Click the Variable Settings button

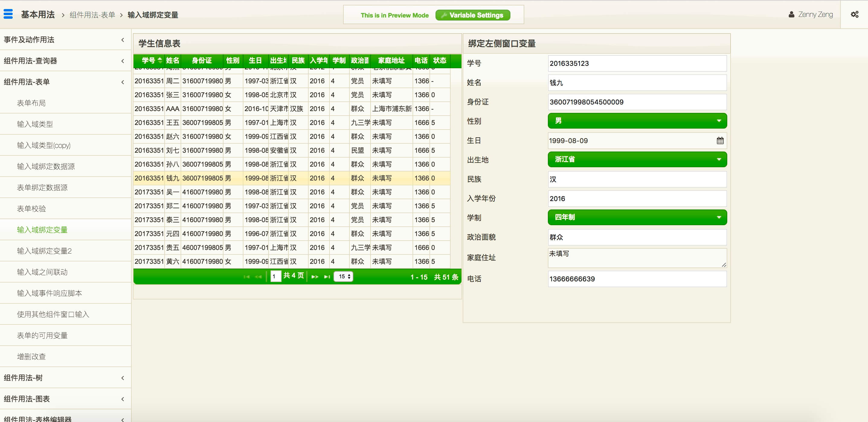pos(472,15)
